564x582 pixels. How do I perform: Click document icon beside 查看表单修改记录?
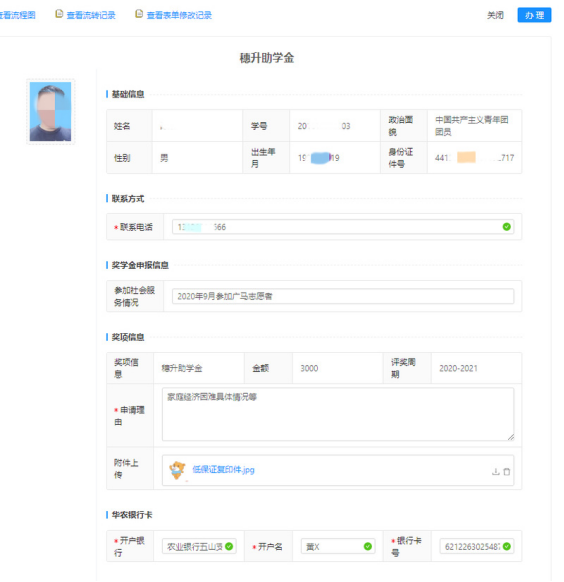(139, 14)
